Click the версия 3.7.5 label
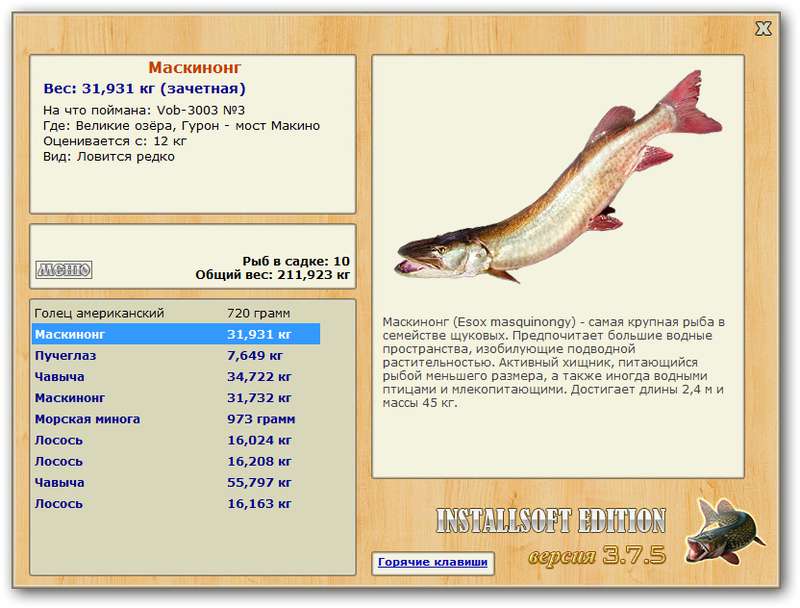800x608 pixels. 597,555
